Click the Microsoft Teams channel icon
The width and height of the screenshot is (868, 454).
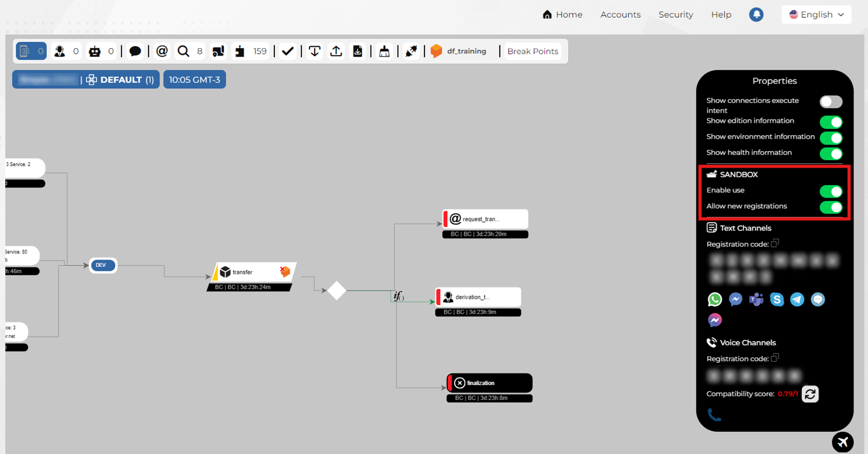(x=756, y=299)
